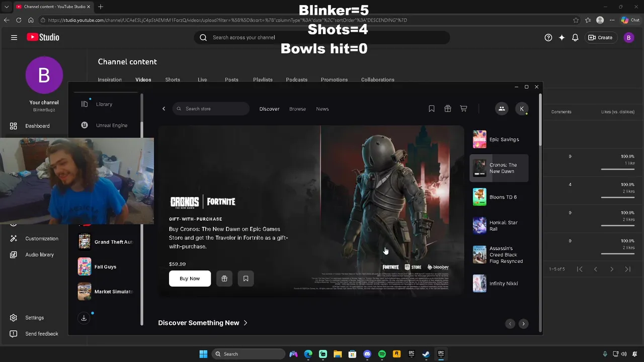
Task: Show previous Discover Something New items
Action: tap(510, 324)
